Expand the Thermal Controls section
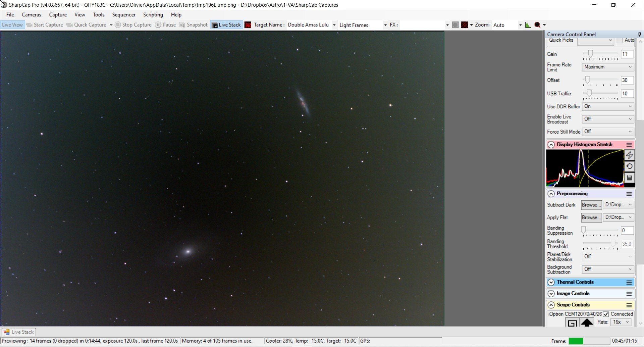Viewport: 644px width, 347px height. (x=551, y=282)
